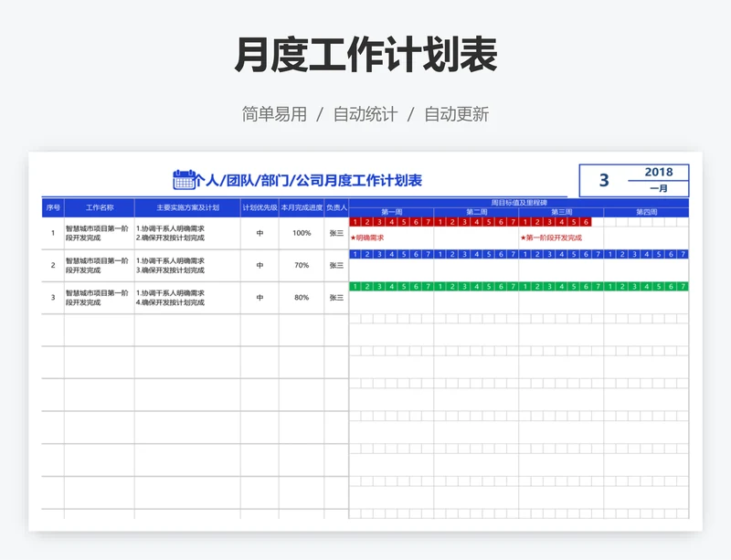Select the 周目标值及里程碑 header
Image resolution: width=731 pixels, height=560 pixels.
click(519, 203)
